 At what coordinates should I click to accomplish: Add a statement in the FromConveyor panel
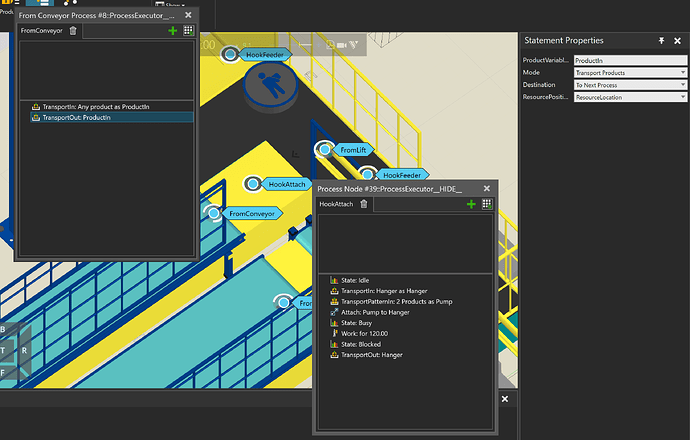click(x=173, y=31)
